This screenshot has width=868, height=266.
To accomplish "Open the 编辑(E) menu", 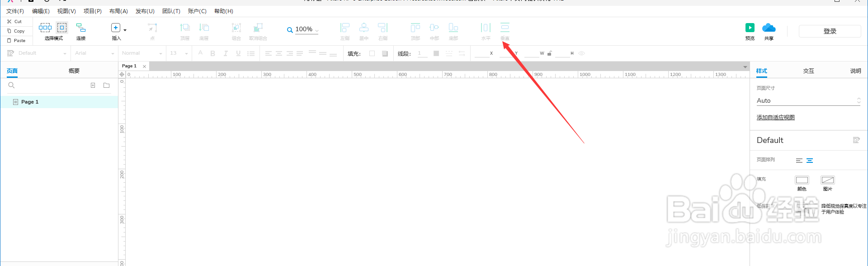I will 41,11.
